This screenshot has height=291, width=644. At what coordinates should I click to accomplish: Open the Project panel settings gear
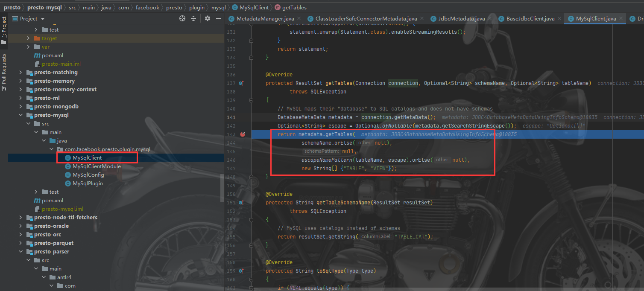(x=208, y=18)
